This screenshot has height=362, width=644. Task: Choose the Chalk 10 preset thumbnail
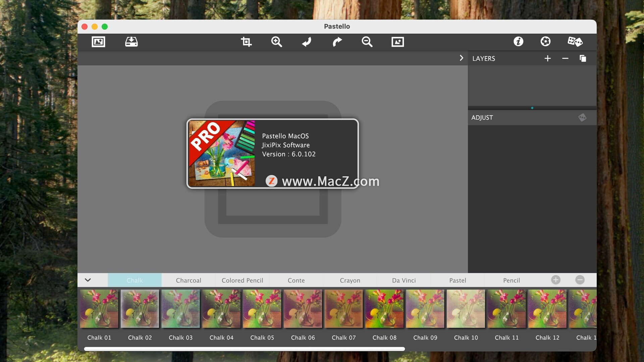pos(466,309)
